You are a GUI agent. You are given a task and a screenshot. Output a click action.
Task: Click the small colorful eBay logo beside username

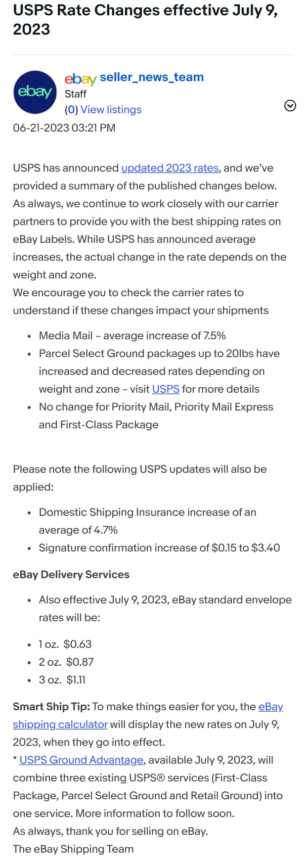coord(81,79)
